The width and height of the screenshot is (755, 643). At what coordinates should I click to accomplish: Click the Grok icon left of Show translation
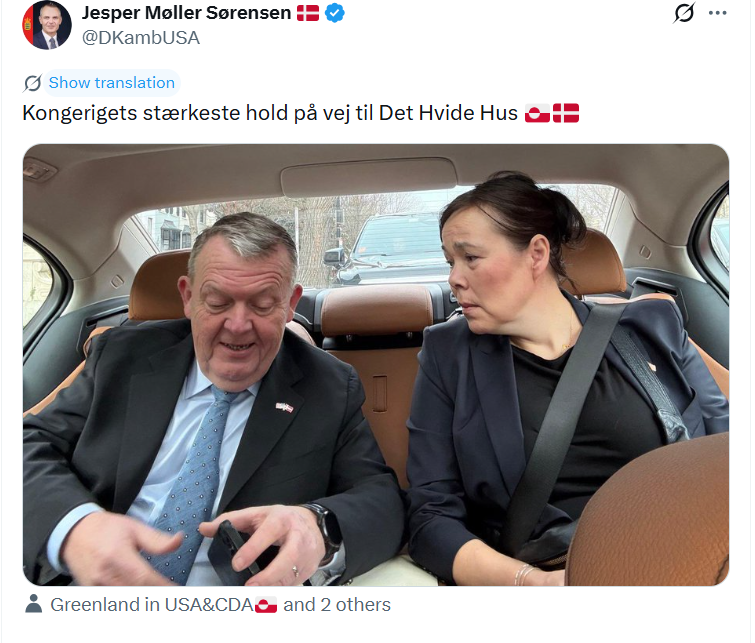click(32, 83)
